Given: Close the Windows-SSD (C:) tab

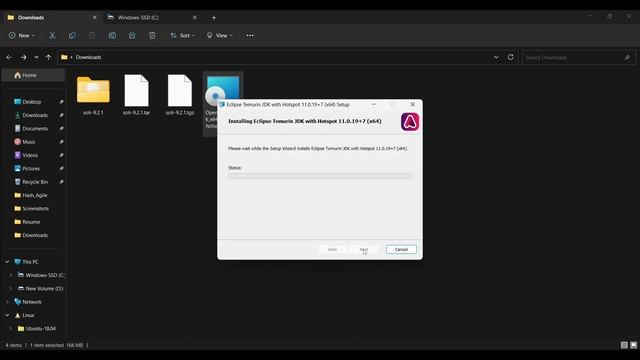Looking at the screenshot, I should tap(194, 18).
